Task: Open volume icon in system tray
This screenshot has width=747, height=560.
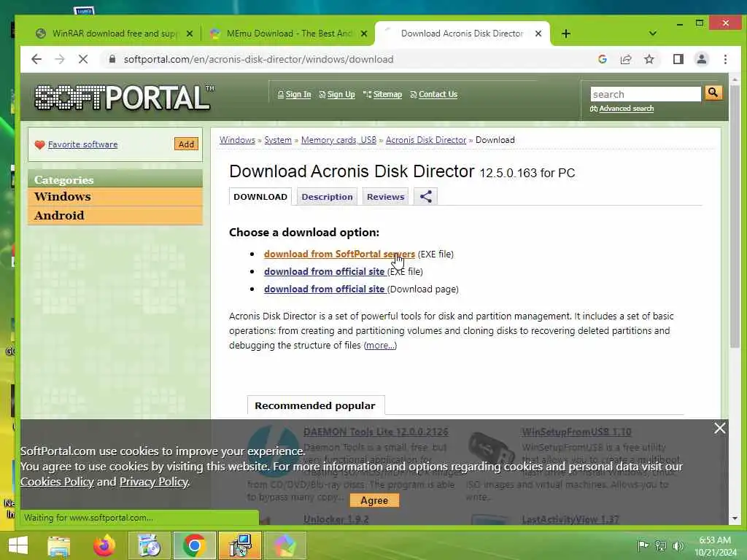Action: (x=678, y=545)
